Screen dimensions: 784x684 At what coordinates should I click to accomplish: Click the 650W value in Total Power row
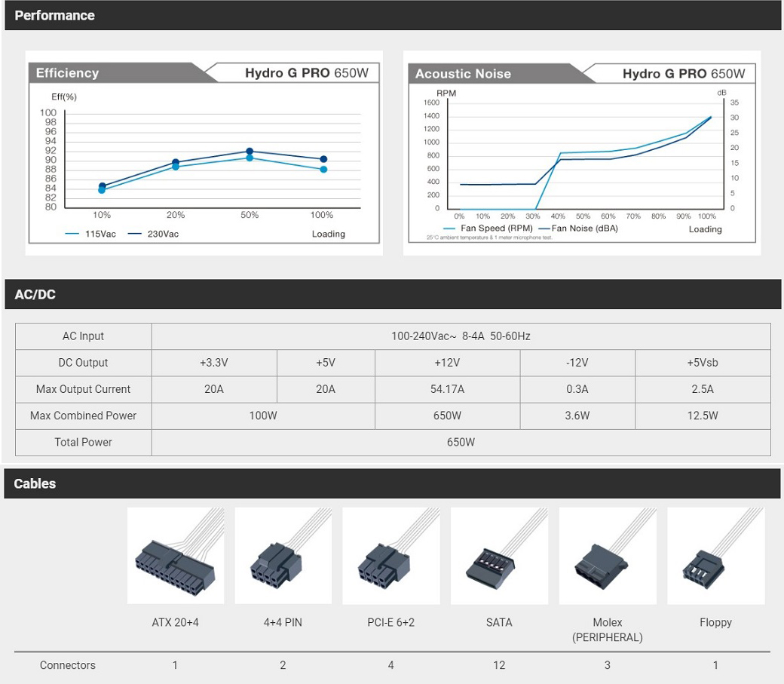(461, 443)
